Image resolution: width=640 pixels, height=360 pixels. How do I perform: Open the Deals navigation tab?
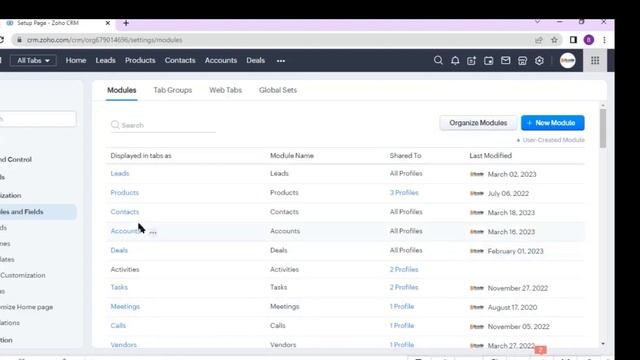pos(256,60)
